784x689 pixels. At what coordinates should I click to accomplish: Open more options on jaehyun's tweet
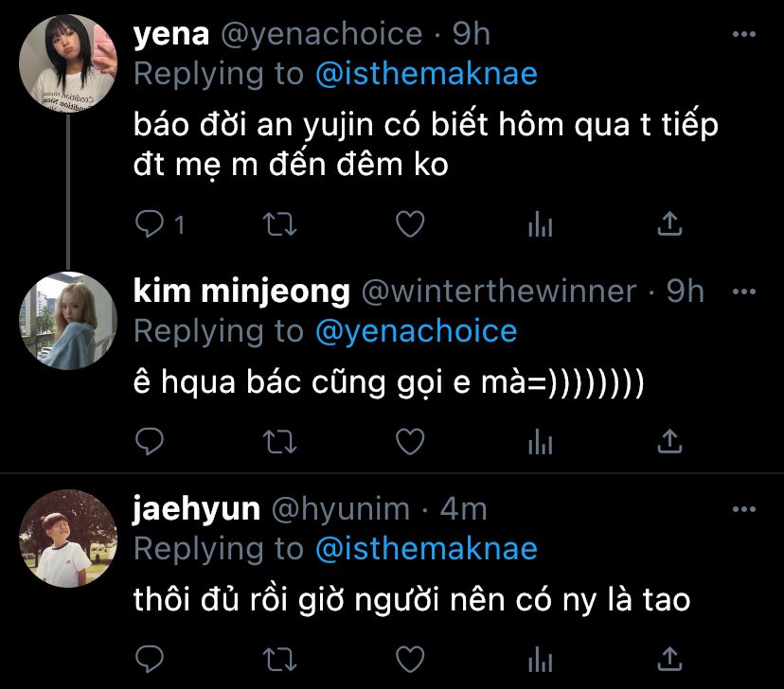[745, 509]
